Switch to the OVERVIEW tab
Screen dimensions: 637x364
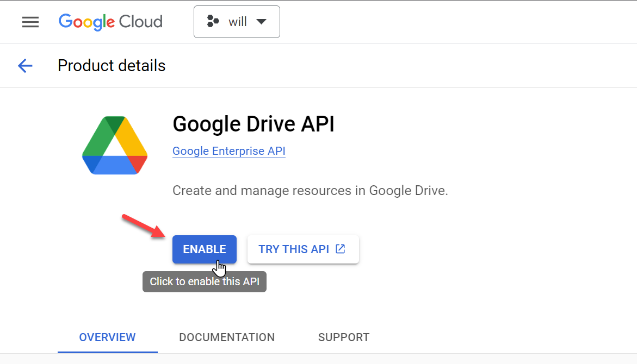point(107,337)
